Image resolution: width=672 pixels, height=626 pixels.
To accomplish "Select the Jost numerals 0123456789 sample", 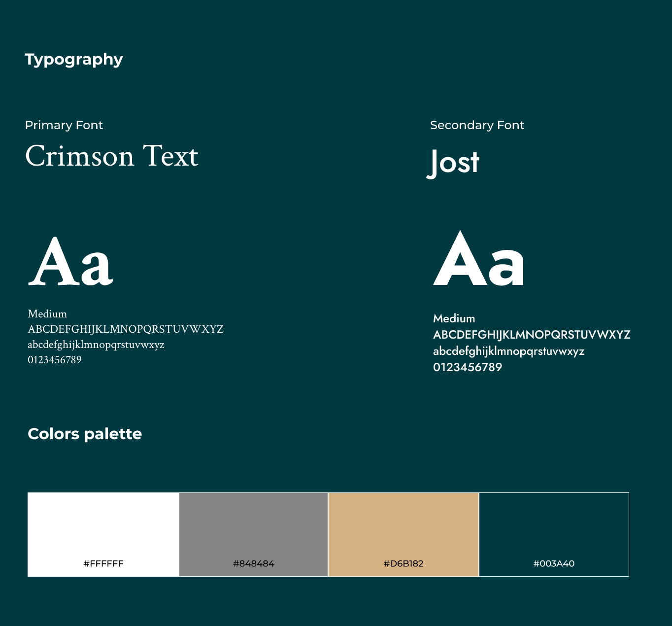I will (x=467, y=367).
